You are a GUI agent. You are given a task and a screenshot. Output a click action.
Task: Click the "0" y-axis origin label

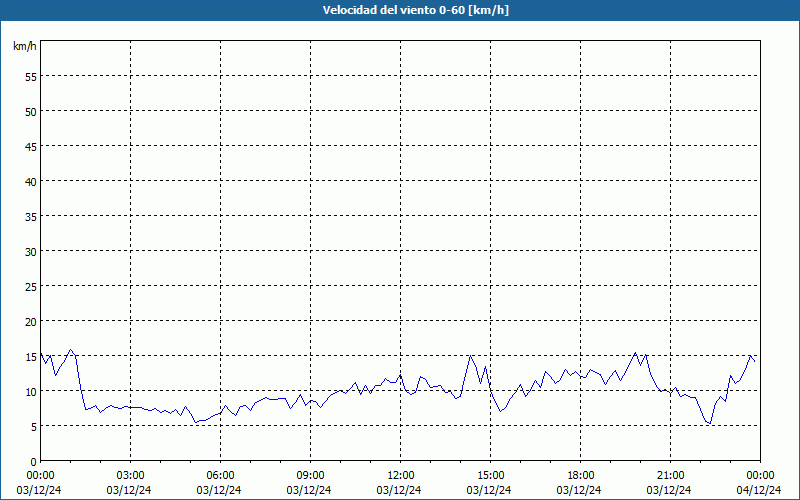pyautogui.click(x=34, y=462)
